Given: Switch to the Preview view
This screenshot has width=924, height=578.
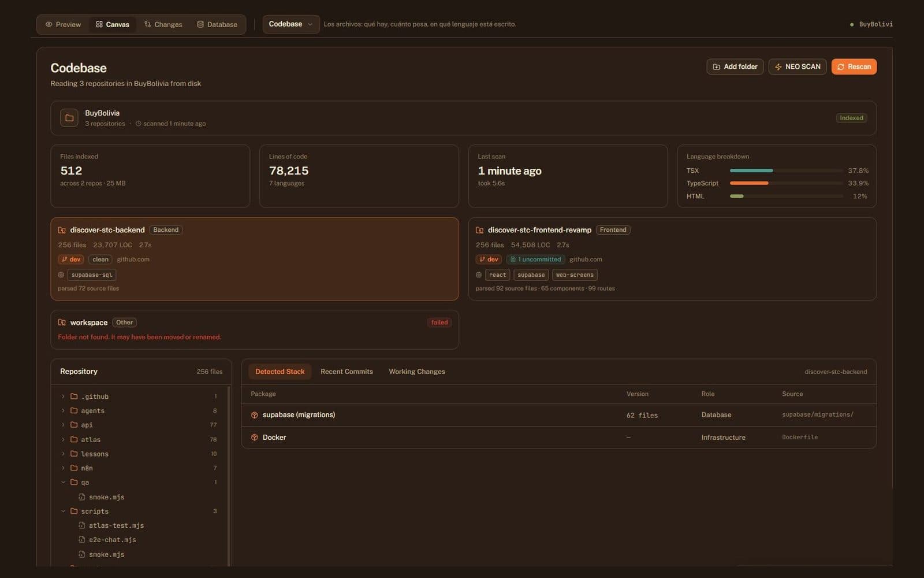Looking at the screenshot, I should tap(63, 24).
